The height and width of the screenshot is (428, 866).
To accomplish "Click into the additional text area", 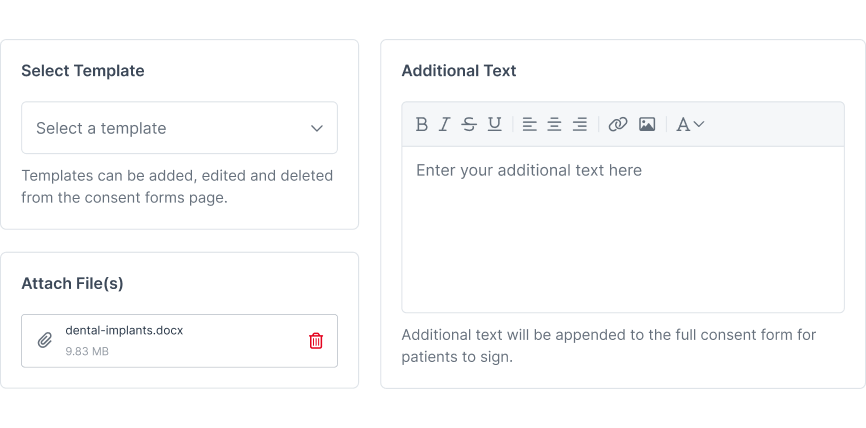I will click(x=623, y=230).
